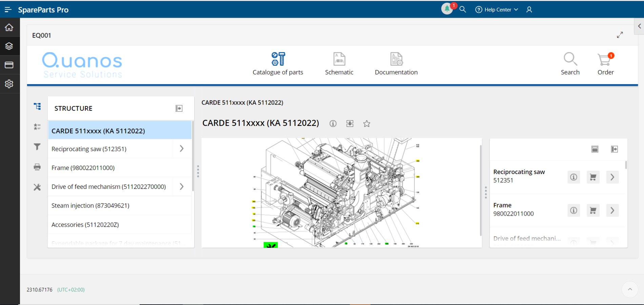Screen dimensions: 644x305
Task: Open the hamburger menu next to SpareParts Pro
Action: (8, 9)
